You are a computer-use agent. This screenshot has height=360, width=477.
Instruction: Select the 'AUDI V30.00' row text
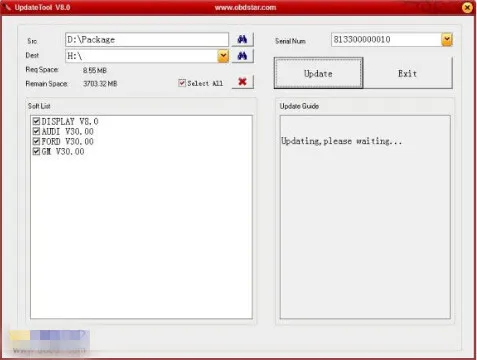pos(68,131)
